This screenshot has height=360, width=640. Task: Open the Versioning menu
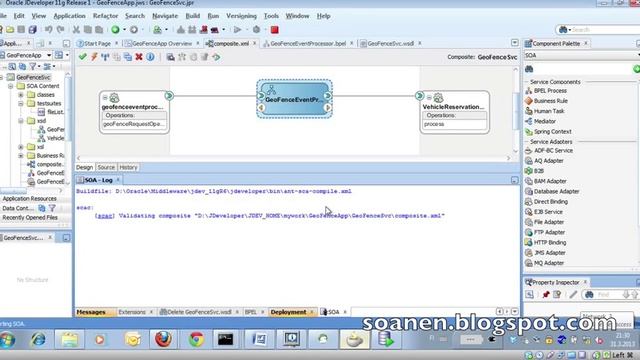tap(241, 16)
